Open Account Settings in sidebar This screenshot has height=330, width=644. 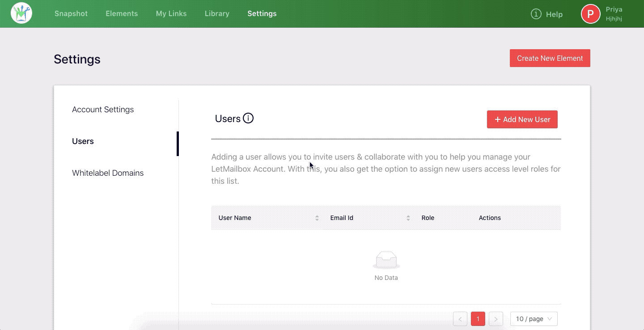[103, 110]
